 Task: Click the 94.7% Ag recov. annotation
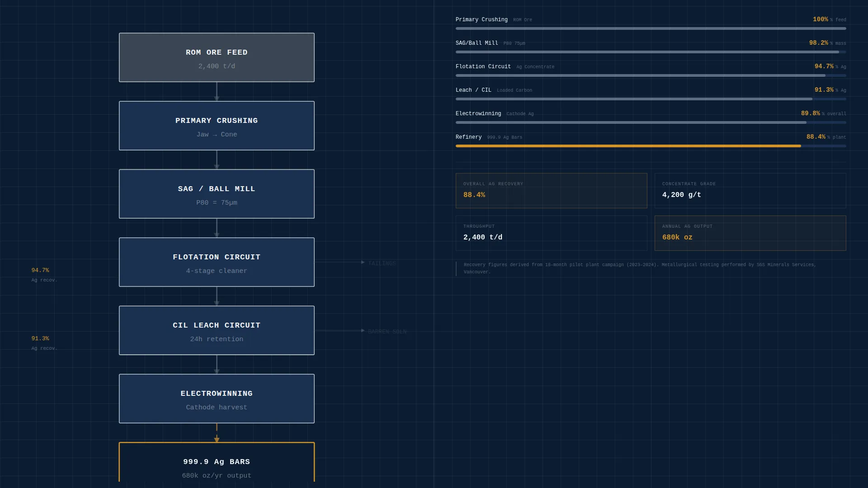(x=44, y=275)
